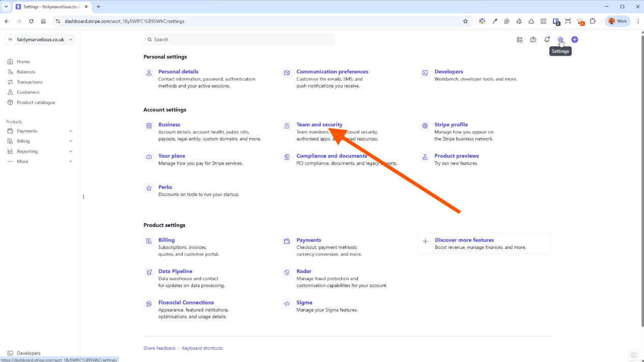Image resolution: width=644 pixels, height=362 pixels.
Task: Open Product catalogue in sidebar
Action: 36,102
